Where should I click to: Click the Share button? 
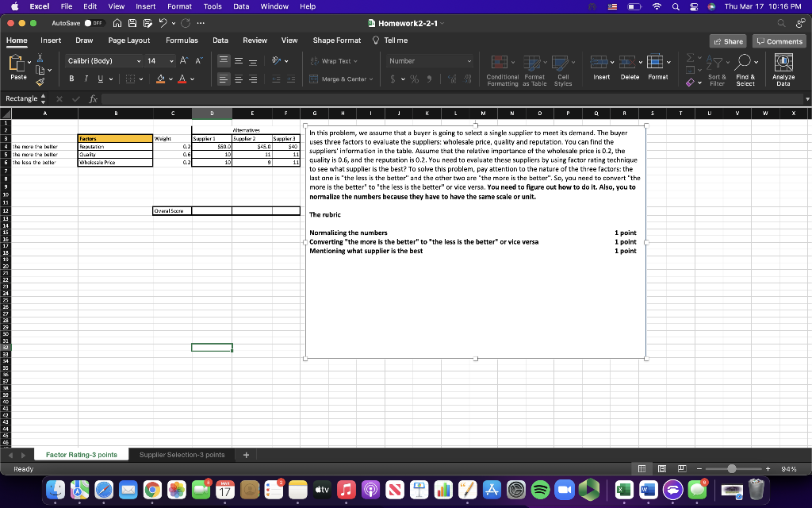(727, 40)
